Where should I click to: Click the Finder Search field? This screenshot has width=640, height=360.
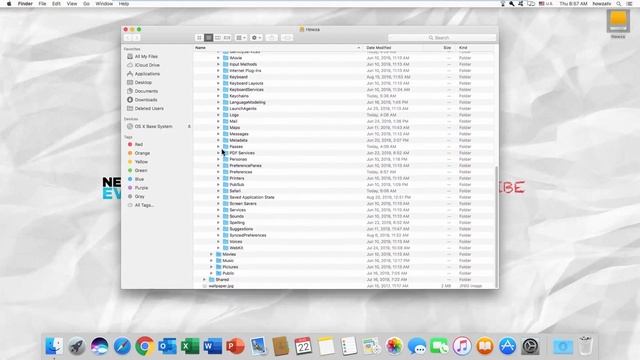442,38
